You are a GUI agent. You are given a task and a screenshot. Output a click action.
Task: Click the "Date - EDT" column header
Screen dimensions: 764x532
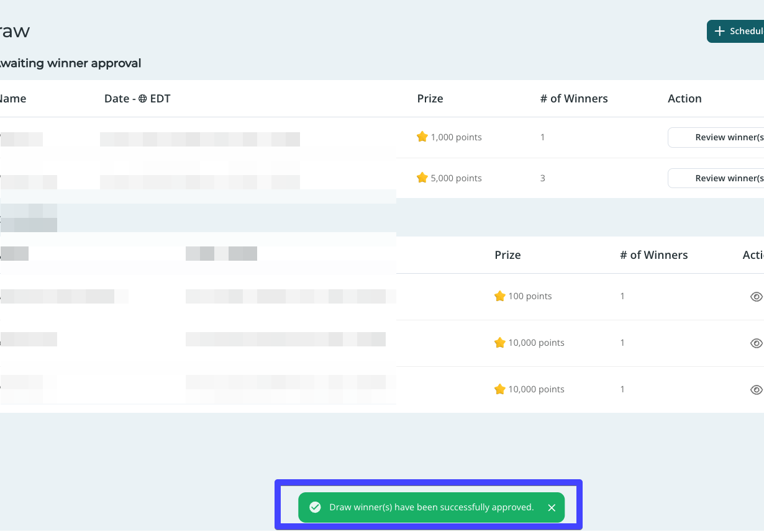[137, 99]
